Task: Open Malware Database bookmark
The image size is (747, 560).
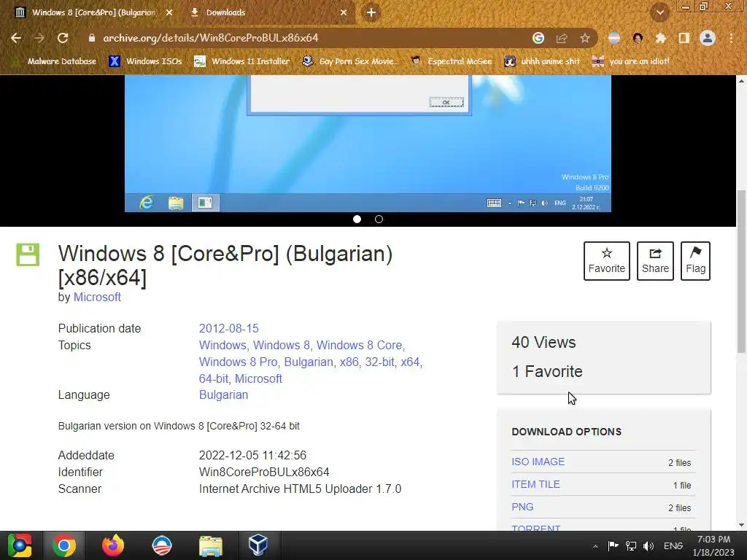Action: [x=56, y=61]
